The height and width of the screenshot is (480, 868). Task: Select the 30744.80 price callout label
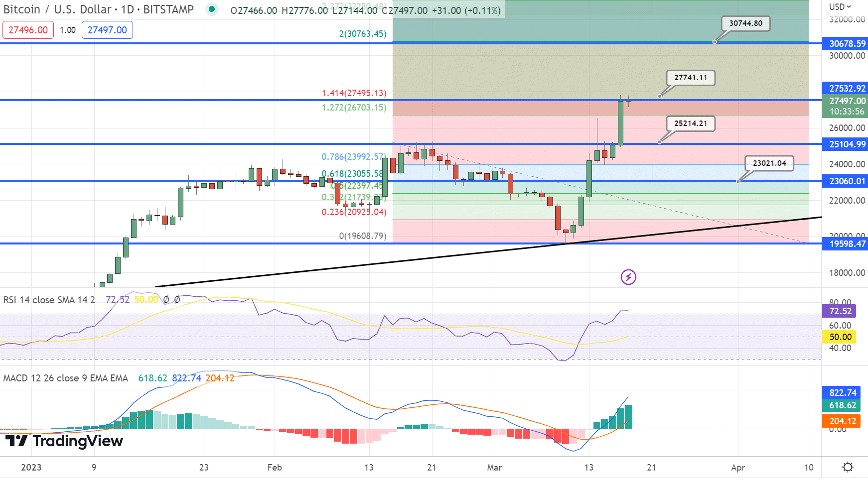(x=745, y=23)
